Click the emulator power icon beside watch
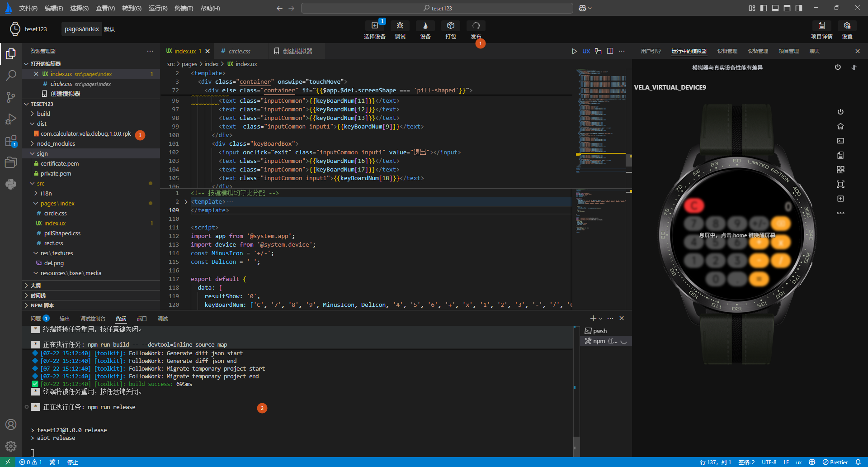This screenshot has width=868, height=467. pyautogui.click(x=840, y=112)
